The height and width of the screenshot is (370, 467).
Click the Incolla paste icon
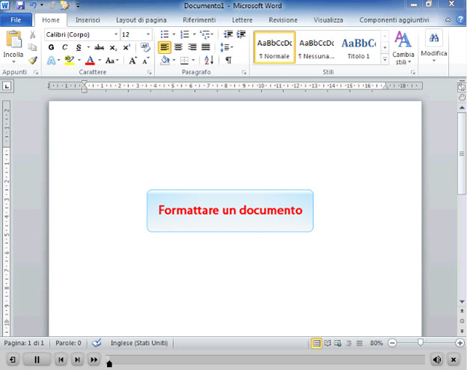point(14,40)
